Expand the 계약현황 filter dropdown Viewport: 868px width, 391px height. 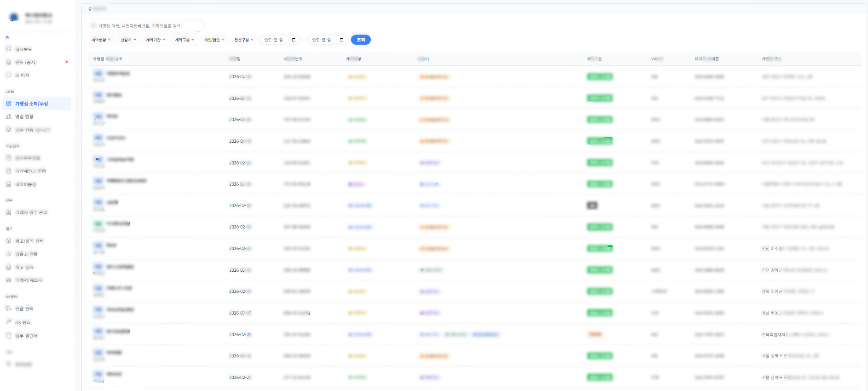(101, 40)
